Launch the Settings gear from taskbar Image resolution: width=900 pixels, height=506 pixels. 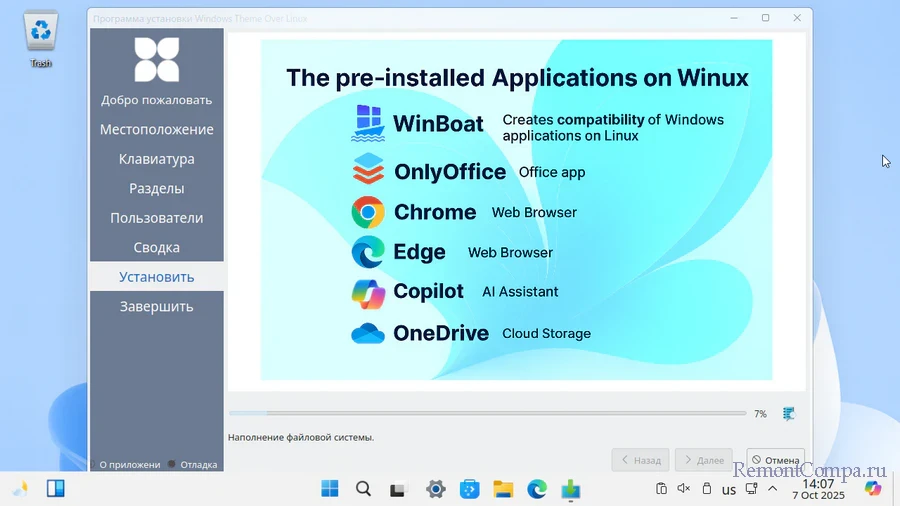[x=435, y=489]
